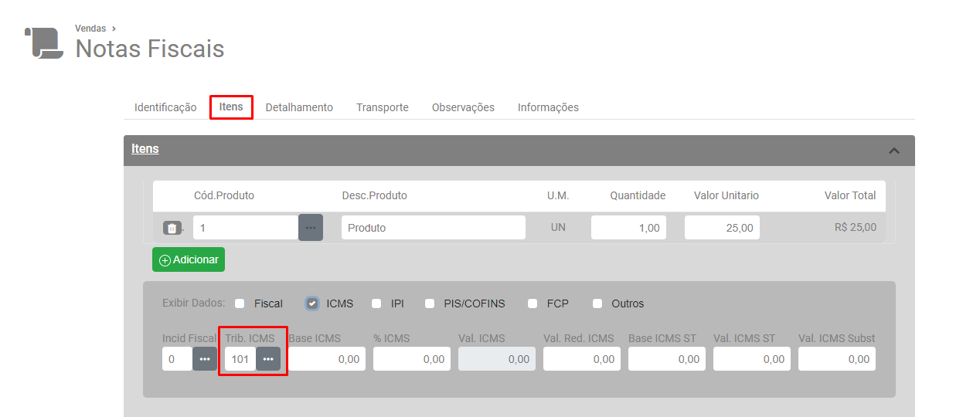This screenshot has height=417, width=980.
Task: Uncheck the ICMS data checkbox
Action: click(x=312, y=303)
